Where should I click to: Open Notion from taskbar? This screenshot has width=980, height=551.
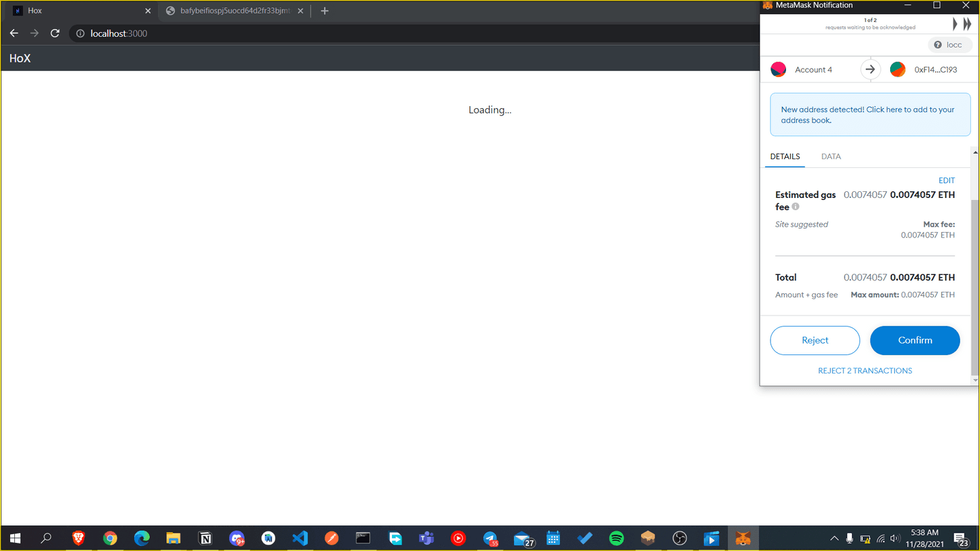pyautogui.click(x=205, y=538)
